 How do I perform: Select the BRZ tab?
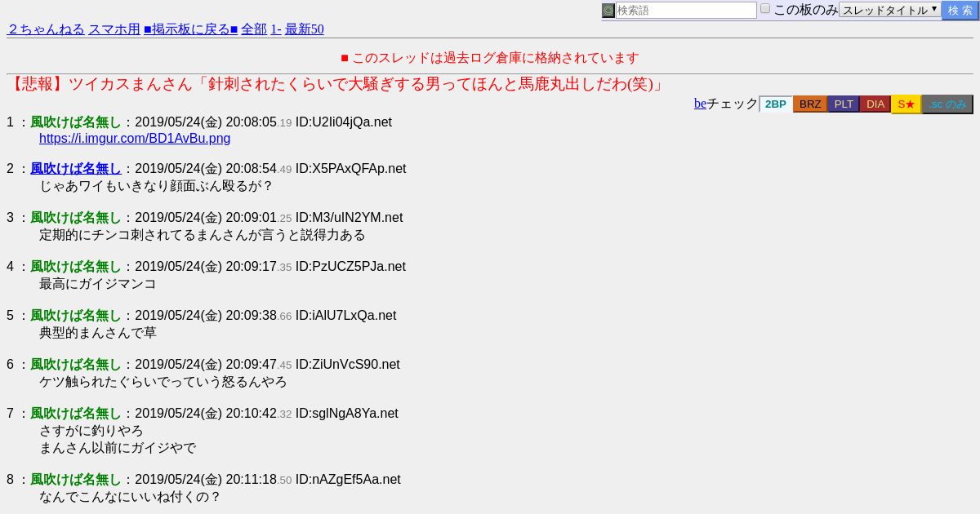click(x=810, y=104)
